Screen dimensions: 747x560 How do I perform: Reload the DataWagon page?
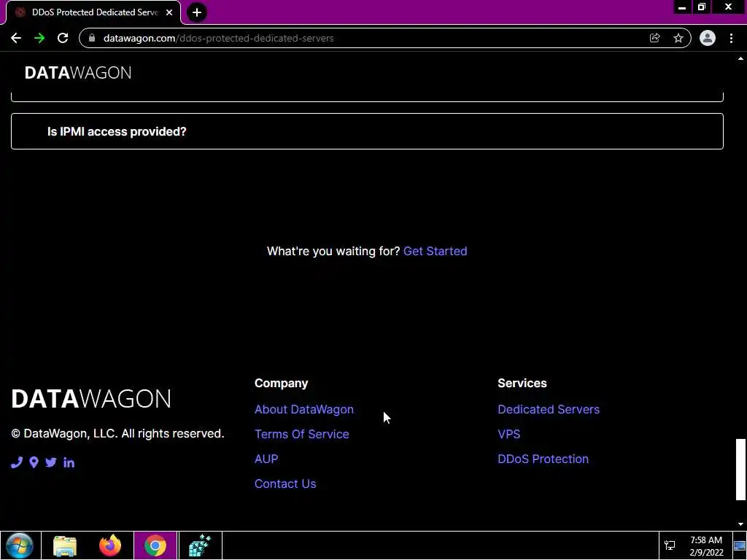(63, 38)
